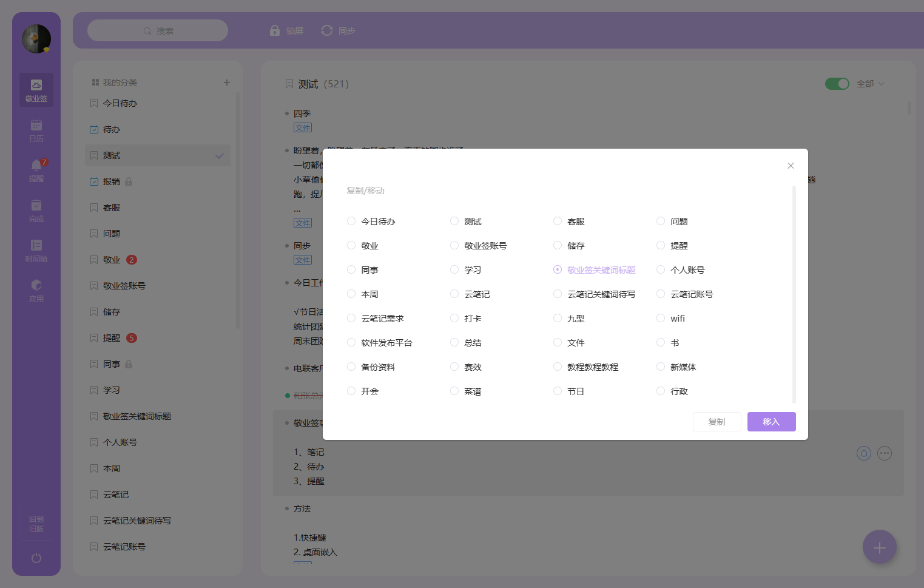Open 今日待办 category in list

pos(158,103)
